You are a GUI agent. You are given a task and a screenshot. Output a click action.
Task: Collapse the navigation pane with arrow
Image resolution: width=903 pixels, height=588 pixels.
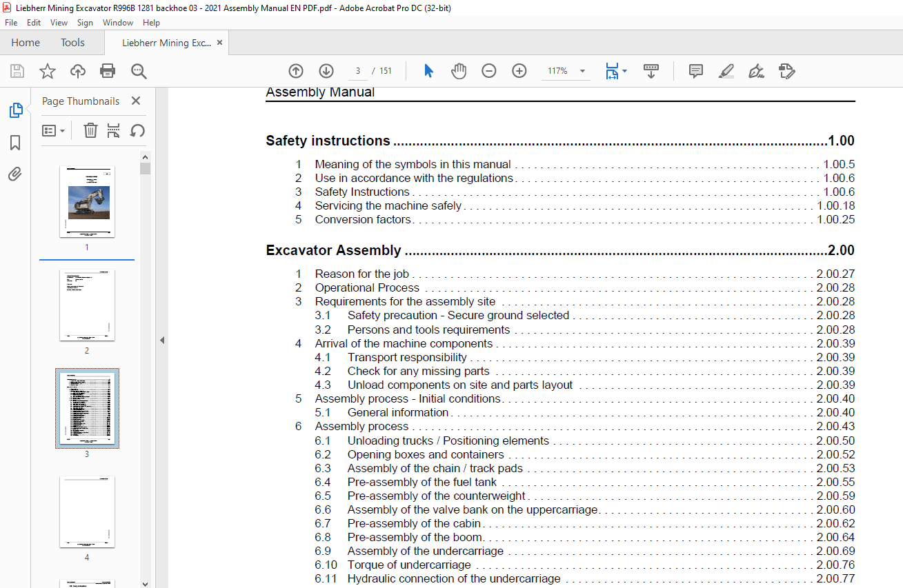click(162, 341)
